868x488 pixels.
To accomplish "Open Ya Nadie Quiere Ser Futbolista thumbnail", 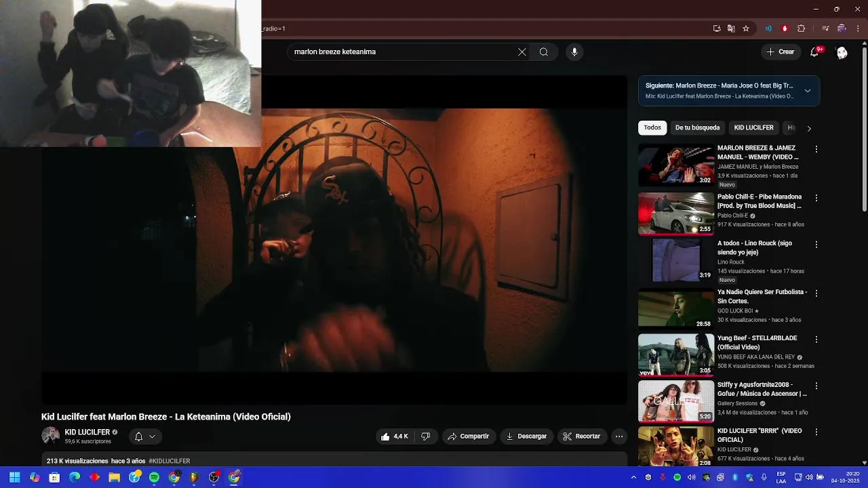I will (x=675, y=309).
